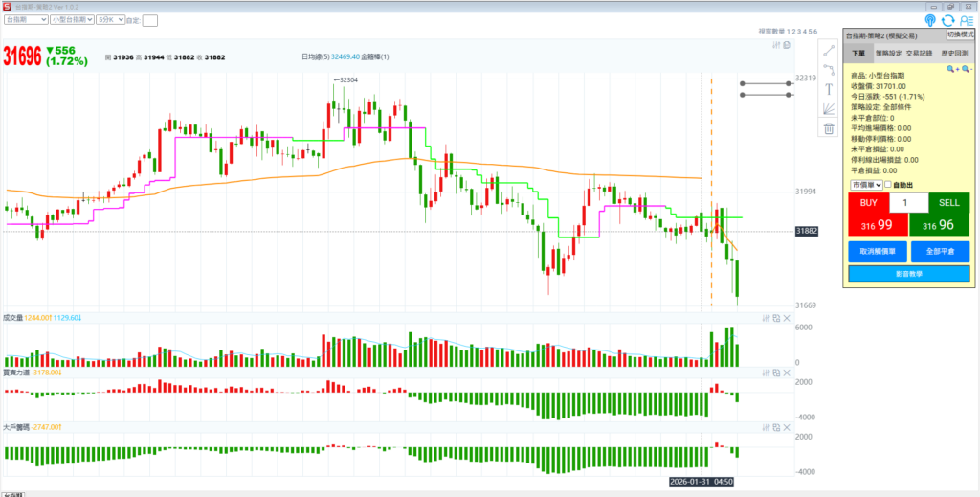Click the order quantity input field
The width and height of the screenshot is (980, 497).
click(908, 203)
